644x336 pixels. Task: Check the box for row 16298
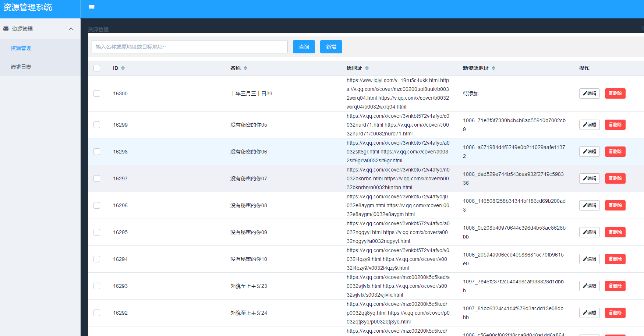pos(97,152)
